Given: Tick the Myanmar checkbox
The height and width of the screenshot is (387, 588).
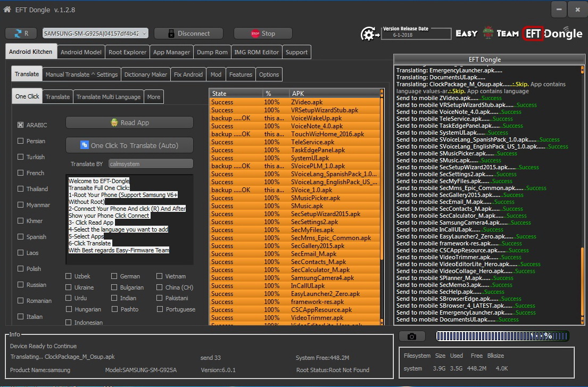Looking at the screenshot, I should tap(21, 204).
